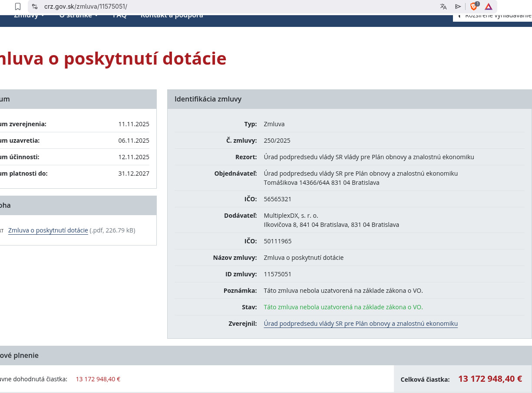Click the Dodávateľ: field label
This screenshot has height=393, width=532.
(241, 216)
